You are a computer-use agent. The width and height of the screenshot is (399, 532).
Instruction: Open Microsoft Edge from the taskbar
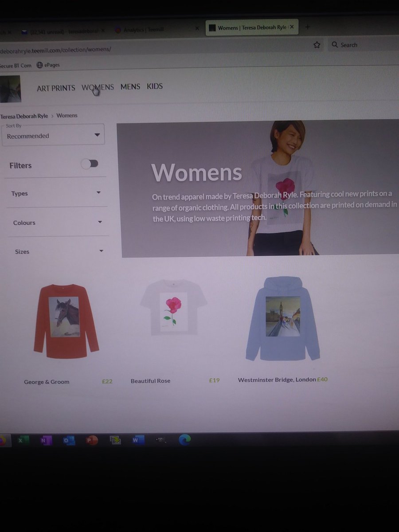coord(184,440)
